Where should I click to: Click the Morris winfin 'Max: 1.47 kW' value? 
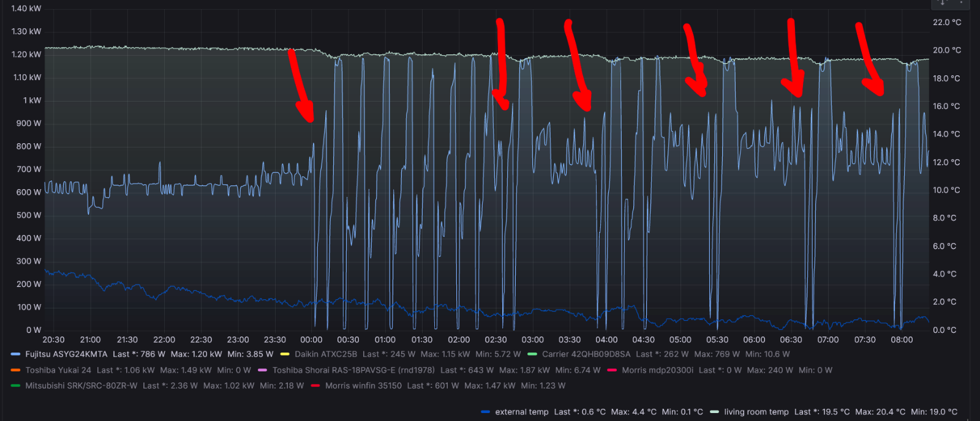click(x=490, y=386)
